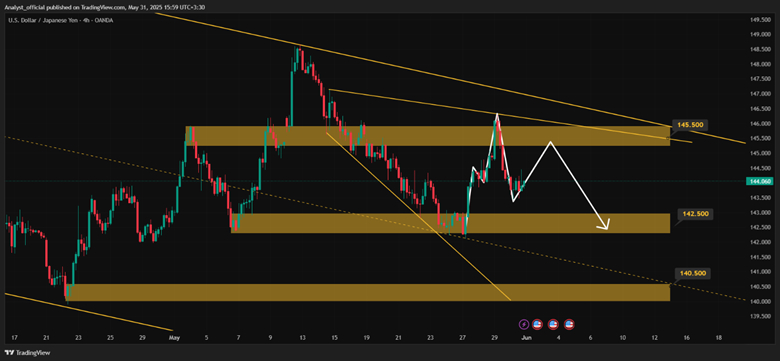The height and width of the screenshot is (361, 780).
Task: Click the '17' date on time axis
Action: (14, 338)
